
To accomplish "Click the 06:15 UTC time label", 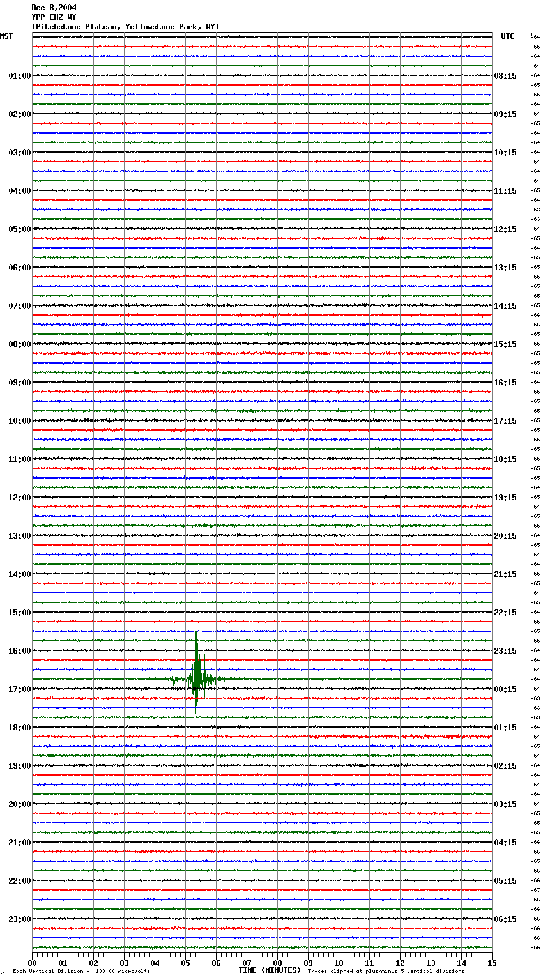I will point(505,919).
